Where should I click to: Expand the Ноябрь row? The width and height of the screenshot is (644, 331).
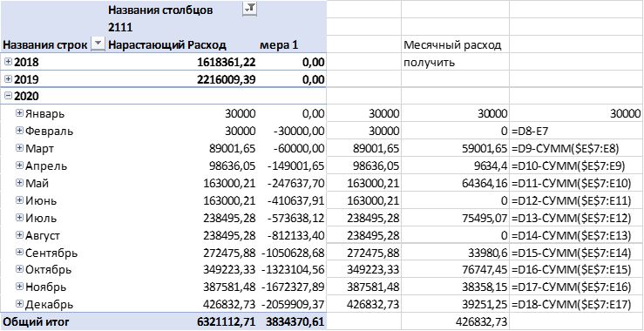pos(19,287)
